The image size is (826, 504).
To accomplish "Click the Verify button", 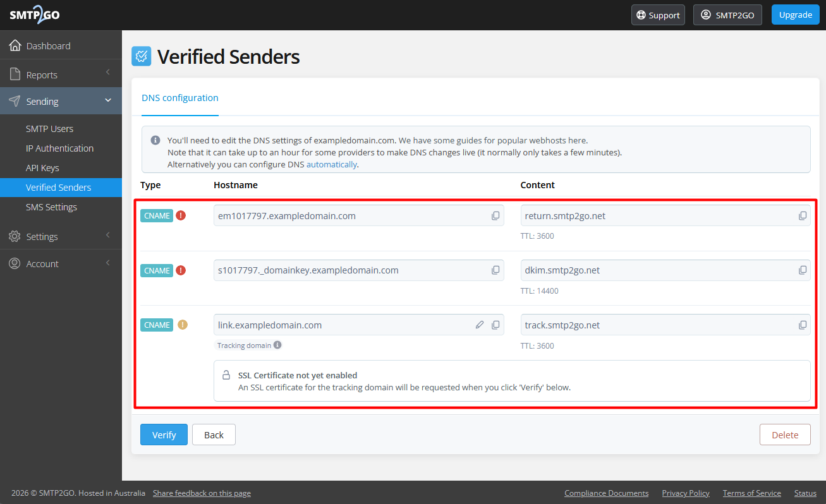I will (164, 435).
